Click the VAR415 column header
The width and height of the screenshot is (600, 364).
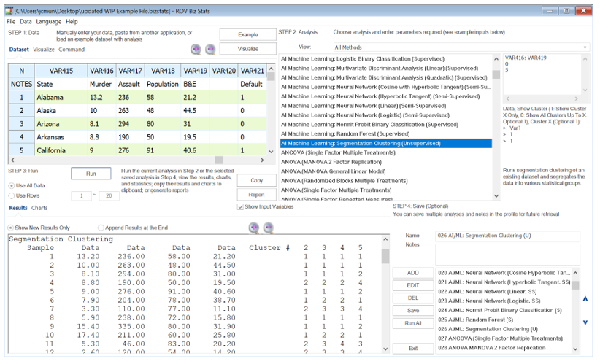(x=61, y=71)
